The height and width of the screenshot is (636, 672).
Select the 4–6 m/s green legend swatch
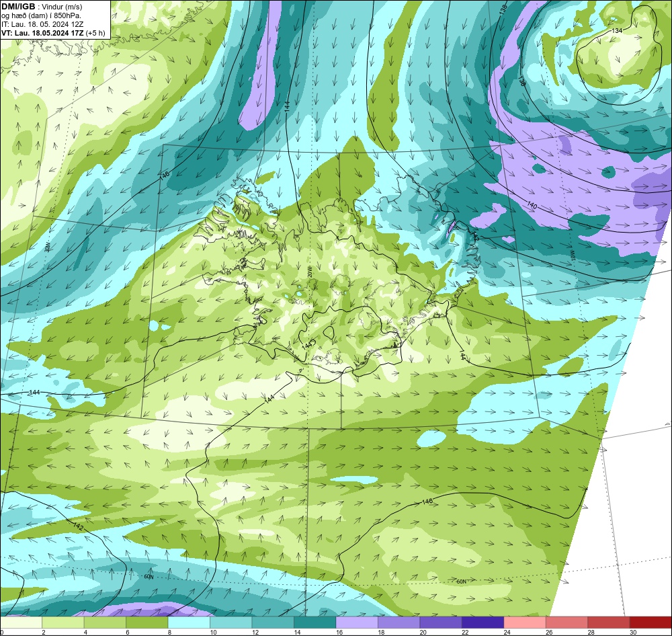(x=105, y=623)
